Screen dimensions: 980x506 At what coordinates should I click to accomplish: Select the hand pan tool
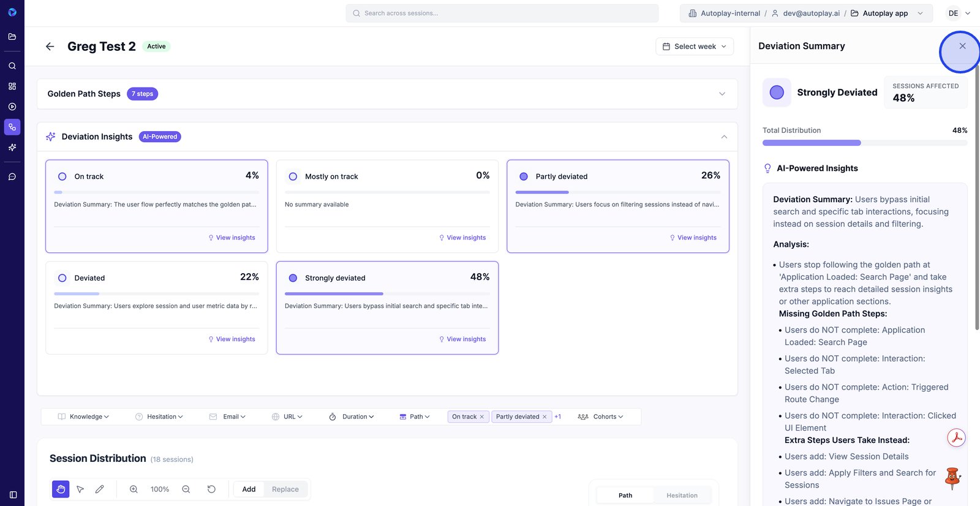tap(61, 489)
